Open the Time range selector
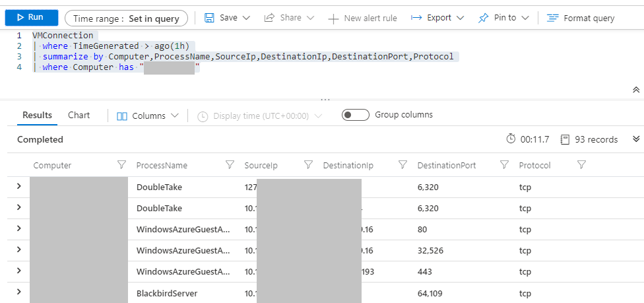This screenshot has height=303, width=644. click(x=126, y=18)
